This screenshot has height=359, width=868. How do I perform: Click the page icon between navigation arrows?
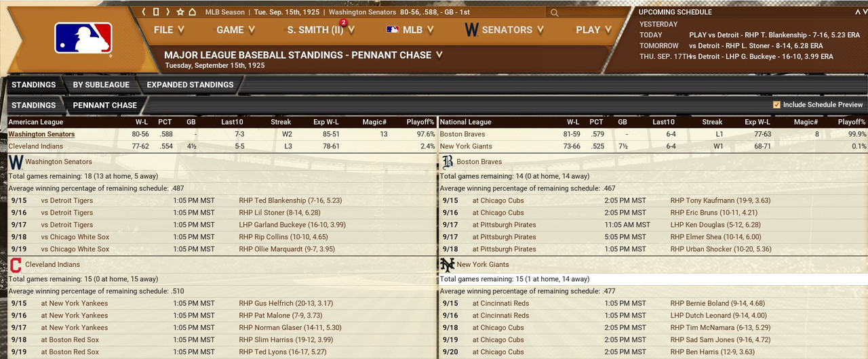click(156, 12)
